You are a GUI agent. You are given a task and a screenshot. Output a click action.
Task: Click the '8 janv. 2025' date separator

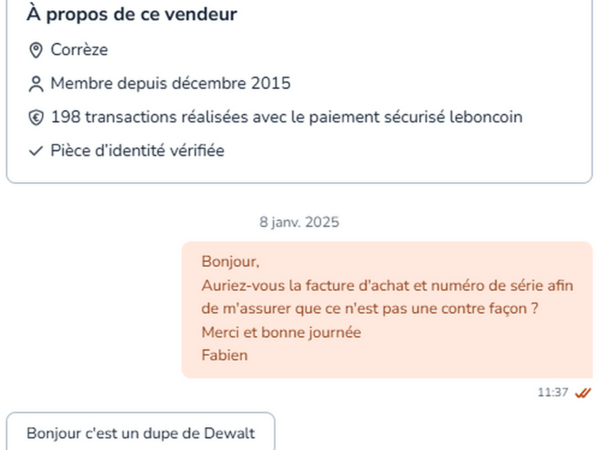click(x=299, y=222)
